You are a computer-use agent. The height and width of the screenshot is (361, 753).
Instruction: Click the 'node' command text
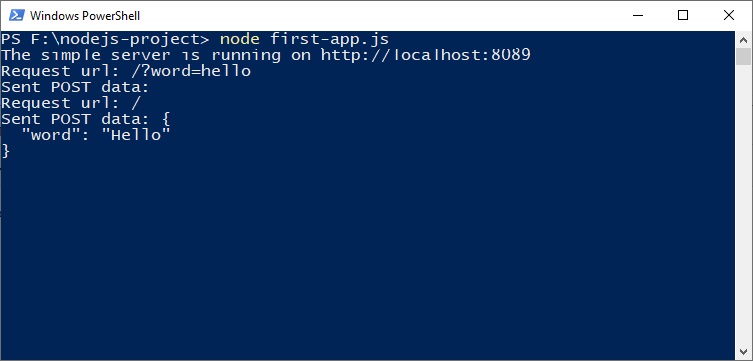click(240, 39)
